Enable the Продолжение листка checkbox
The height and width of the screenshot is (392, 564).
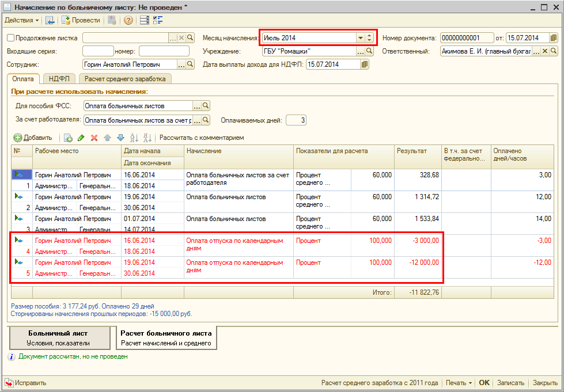[x=10, y=38]
